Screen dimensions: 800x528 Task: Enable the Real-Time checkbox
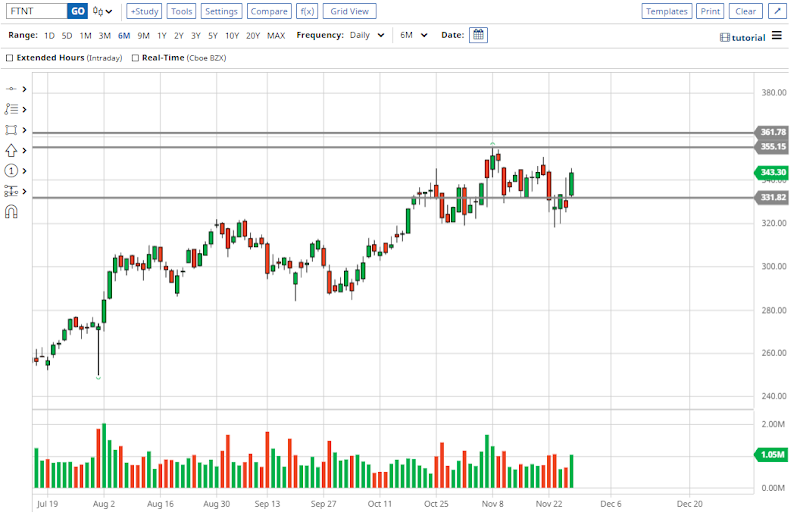tap(135, 58)
